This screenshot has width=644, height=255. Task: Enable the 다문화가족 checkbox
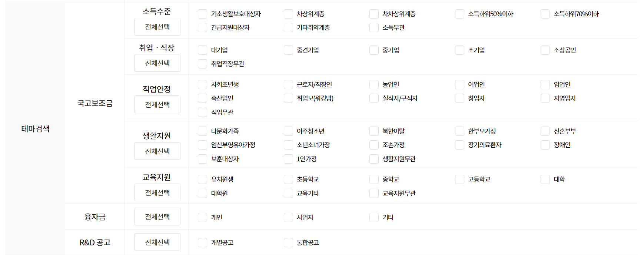202,131
